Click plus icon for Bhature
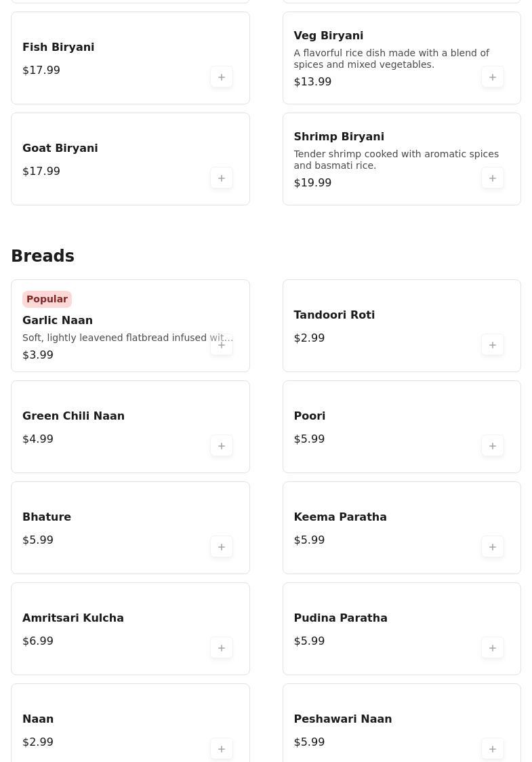The width and height of the screenshot is (532, 762). tap(222, 547)
